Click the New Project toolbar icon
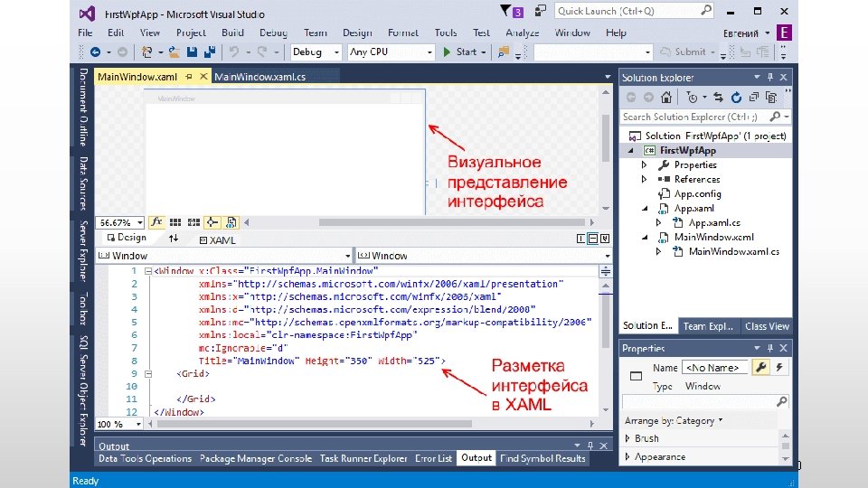The image size is (868, 488). click(x=146, y=52)
